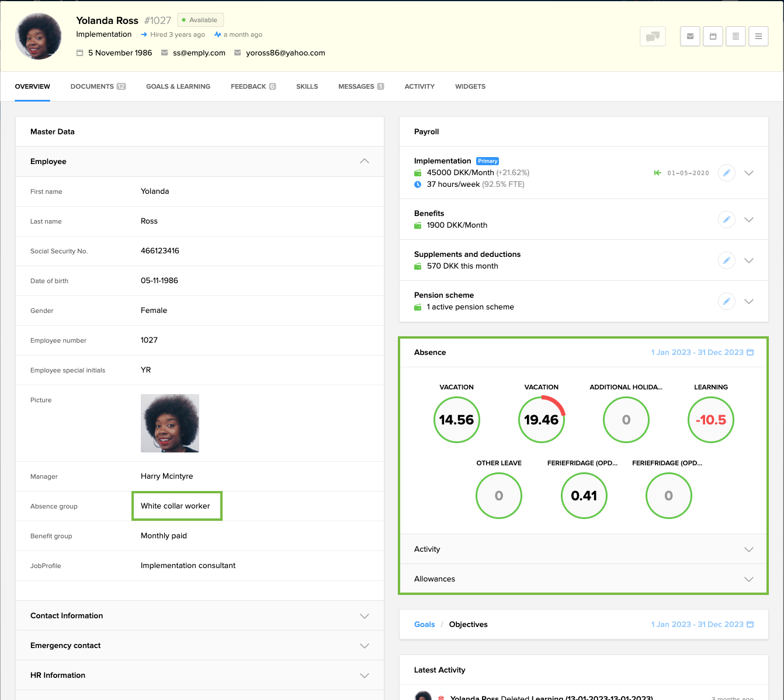Click Yolanda's picture thumbnail in Master Data
Screen dimensions: 784x700
(x=170, y=423)
